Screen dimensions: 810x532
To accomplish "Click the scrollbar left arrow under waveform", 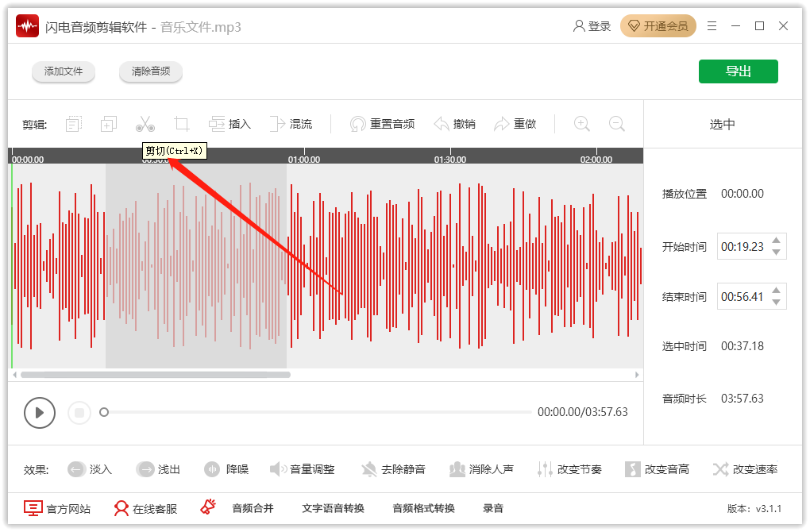I will [14, 375].
